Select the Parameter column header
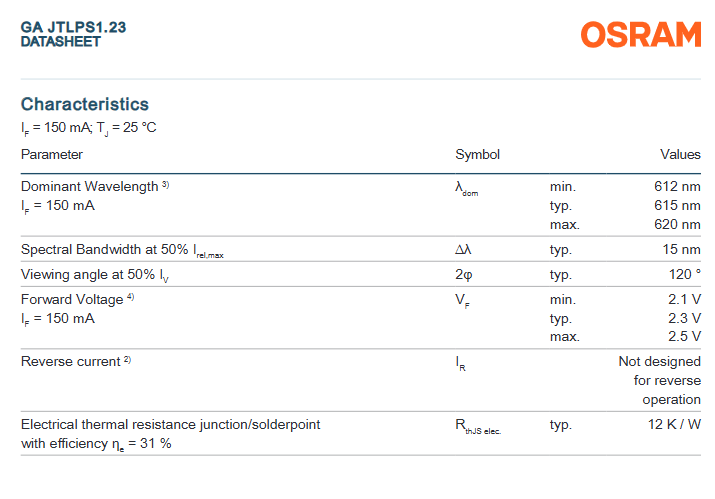This screenshot has width=715, height=499. click(x=52, y=155)
